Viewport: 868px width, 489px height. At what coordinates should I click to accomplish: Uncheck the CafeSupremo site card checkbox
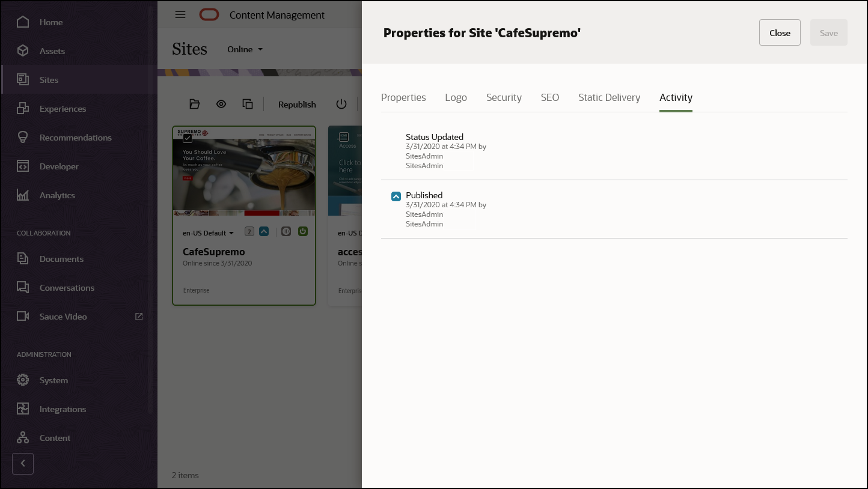pos(188,138)
